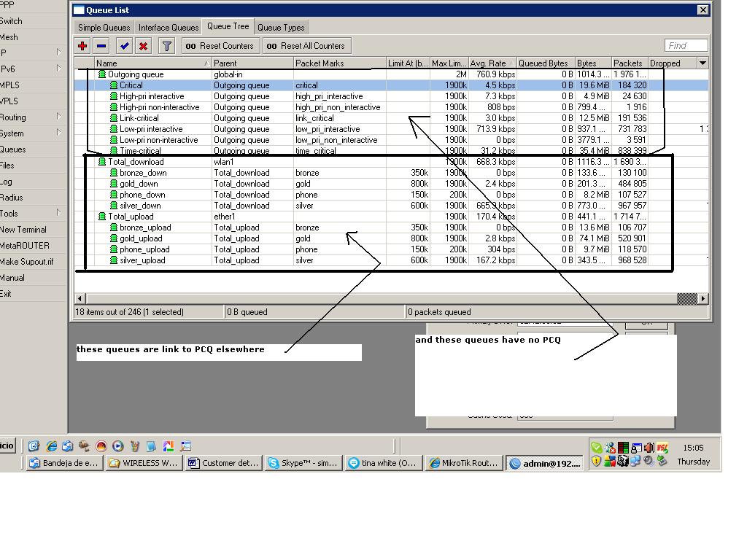747x560 pixels.
Task: Select the High-pri interactive queue row
Action: (x=392, y=96)
